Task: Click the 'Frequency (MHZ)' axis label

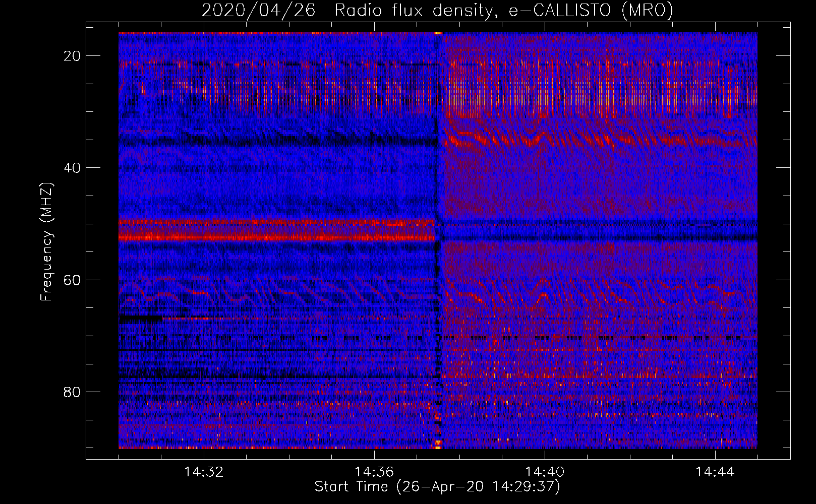Action: 46,242
